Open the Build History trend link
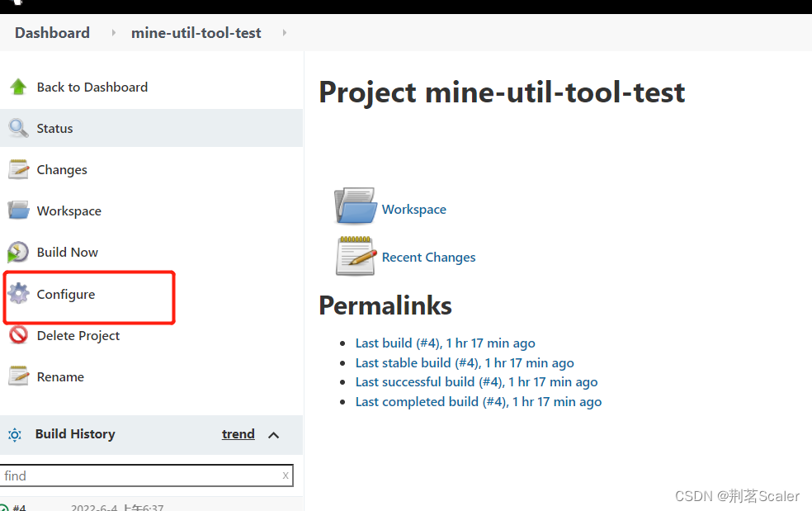Screen dimensions: 812x511 (238, 434)
